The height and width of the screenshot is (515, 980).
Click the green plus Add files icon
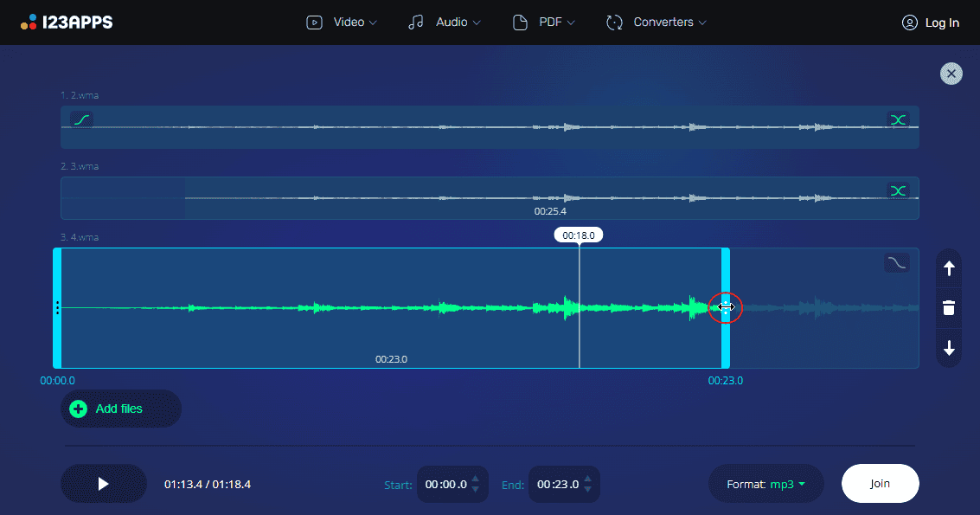[79, 409]
